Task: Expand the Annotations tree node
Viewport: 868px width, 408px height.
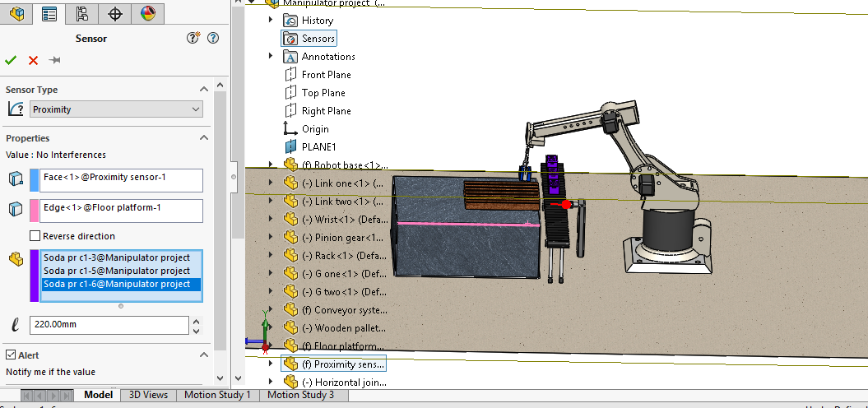Action: pyautogui.click(x=271, y=56)
